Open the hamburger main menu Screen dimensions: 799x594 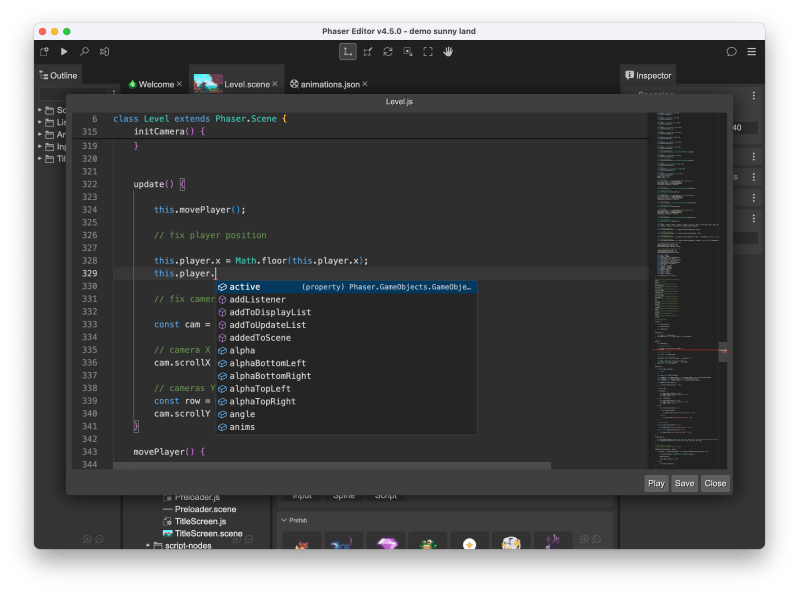point(752,51)
